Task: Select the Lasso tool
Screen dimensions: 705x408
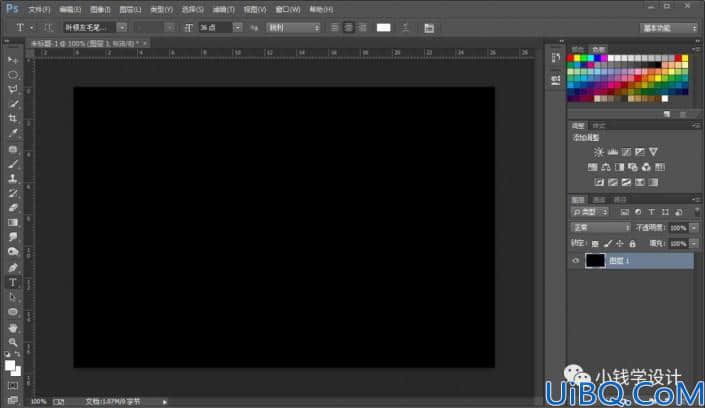Action: (13, 90)
